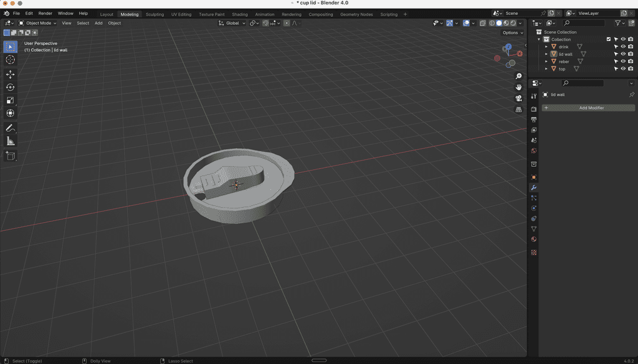Image resolution: width=638 pixels, height=364 pixels.
Task: Toggle camera view in viewport
Action: point(518,98)
